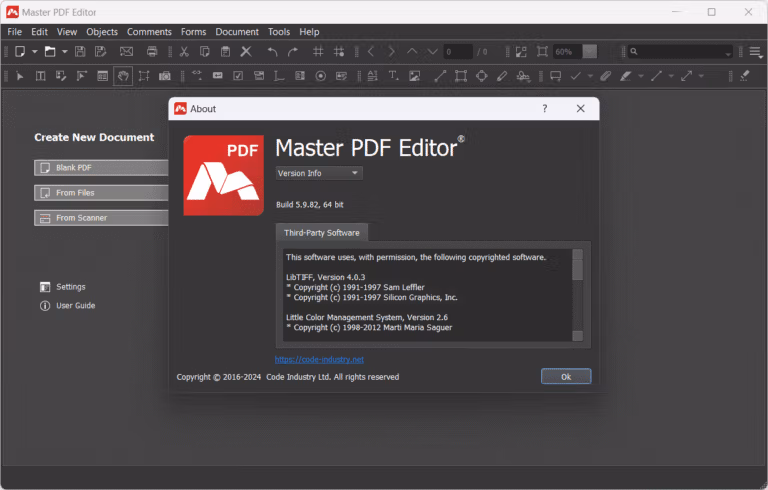
Task: Open the Comments menu
Action: pyautogui.click(x=149, y=32)
